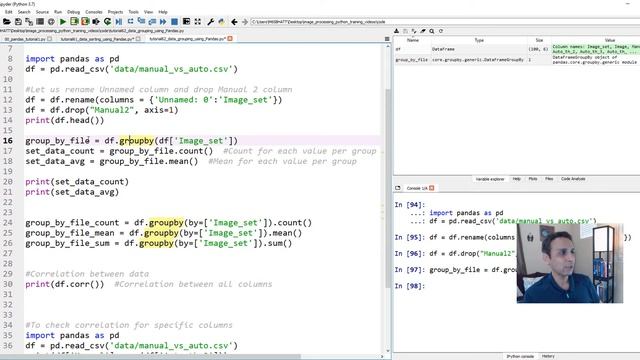
Task: Click the In [98] console prompt
Action: coord(410,286)
